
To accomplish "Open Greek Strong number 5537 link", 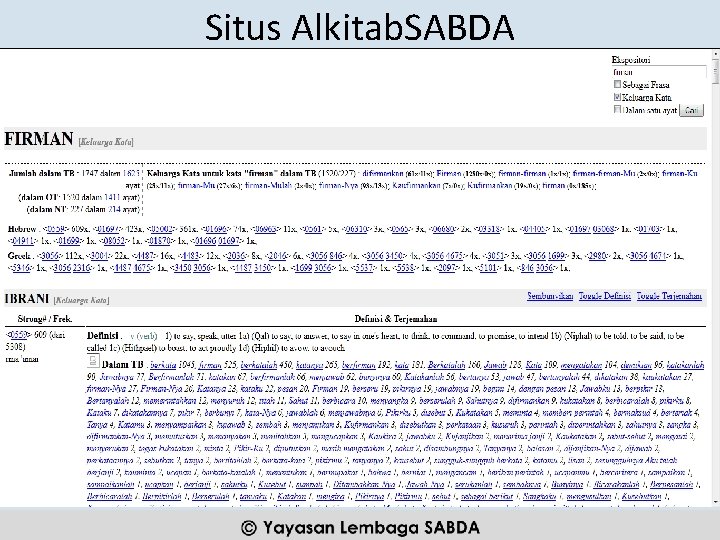I will (x=364, y=268).
